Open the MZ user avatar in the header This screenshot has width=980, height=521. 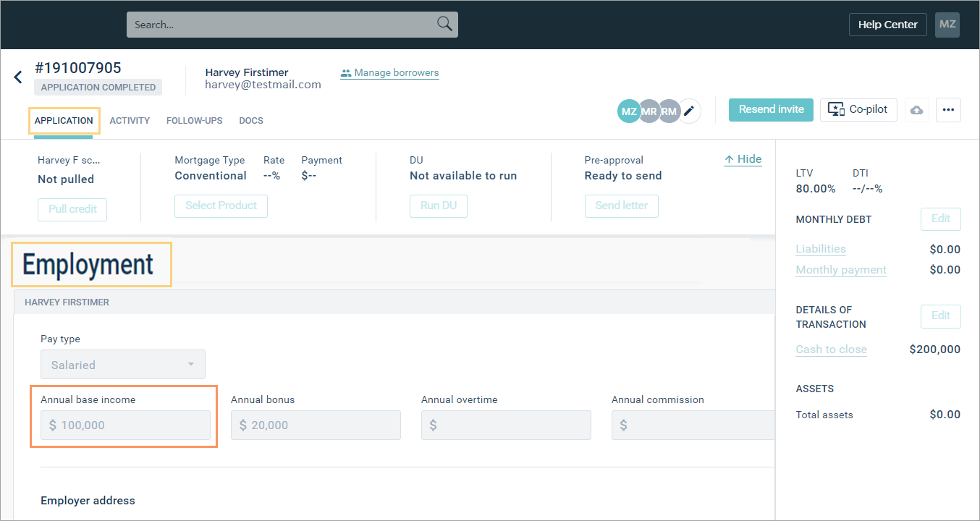(947, 24)
